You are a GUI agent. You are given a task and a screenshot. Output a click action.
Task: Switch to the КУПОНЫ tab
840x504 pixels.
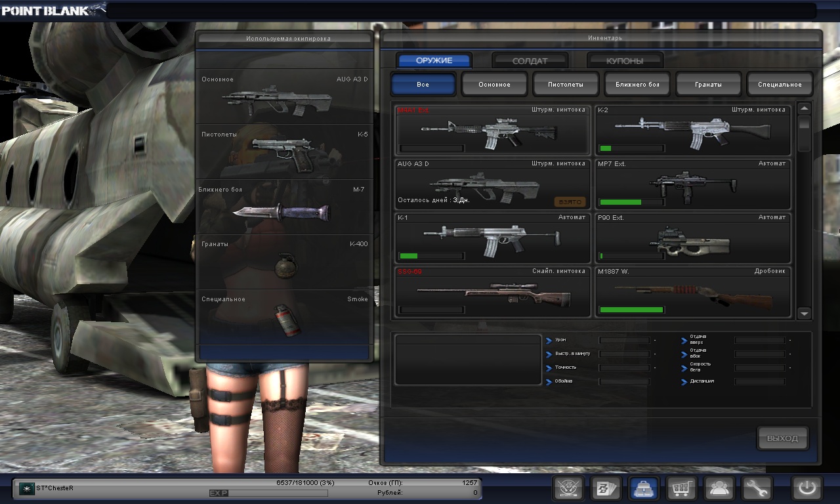(625, 61)
